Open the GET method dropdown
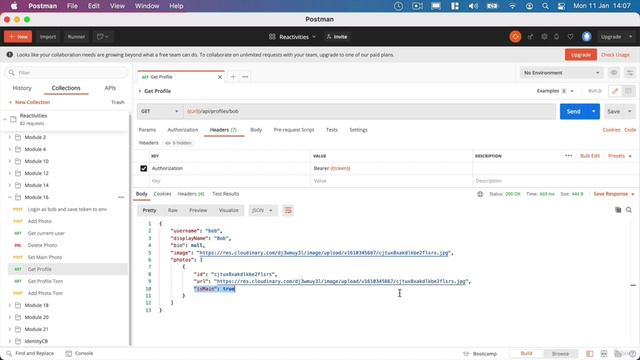The width and height of the screenshot is (640, 360). [x=160, y=111]
